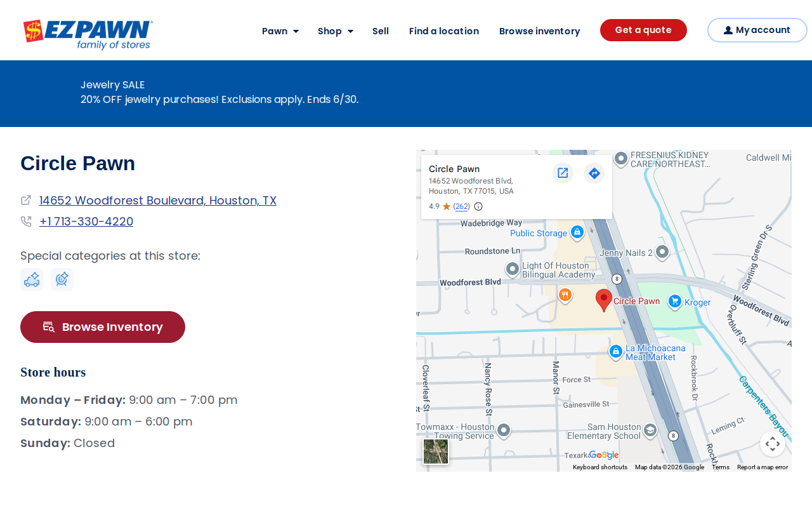Select the Sam Houston Elementary School marker
Viewport: 812px width, 508px height.
click(650, 431)
